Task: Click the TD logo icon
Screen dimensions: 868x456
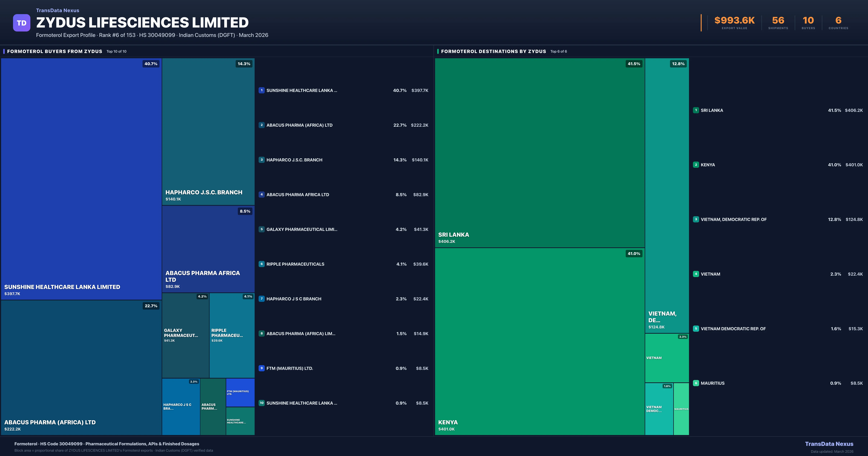Action: point(22,23)
